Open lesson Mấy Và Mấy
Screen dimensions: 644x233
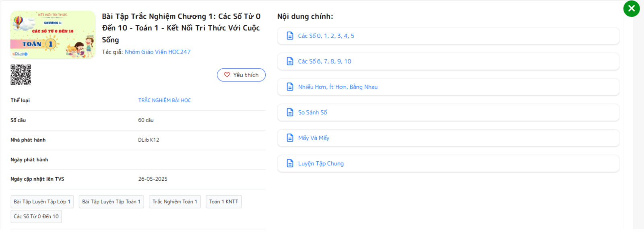pos(314,138)
